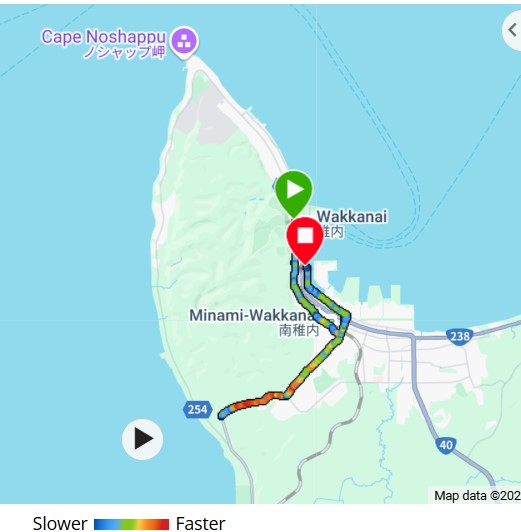This screenshot has height=532, width=521.
Task: Select the green activity start marker
Action: pos(294,193)
